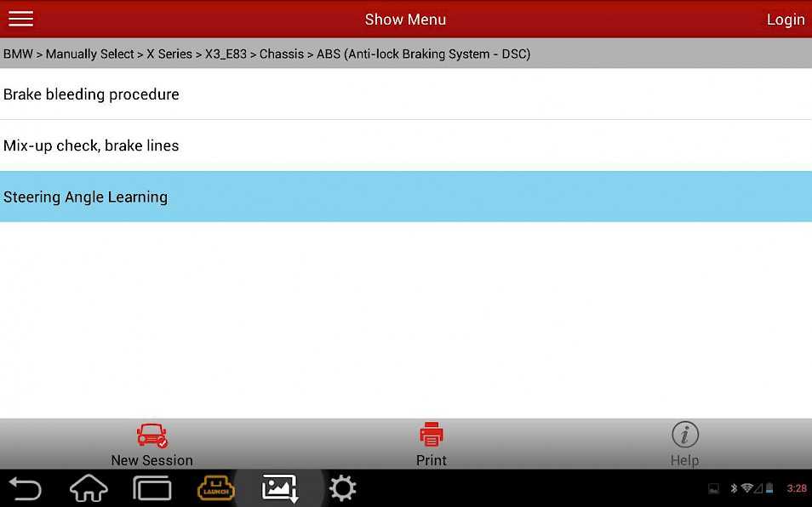Viewport: 812px width, 507px height.
Task: Open the Help info icon
Action: tap(684, 435)
